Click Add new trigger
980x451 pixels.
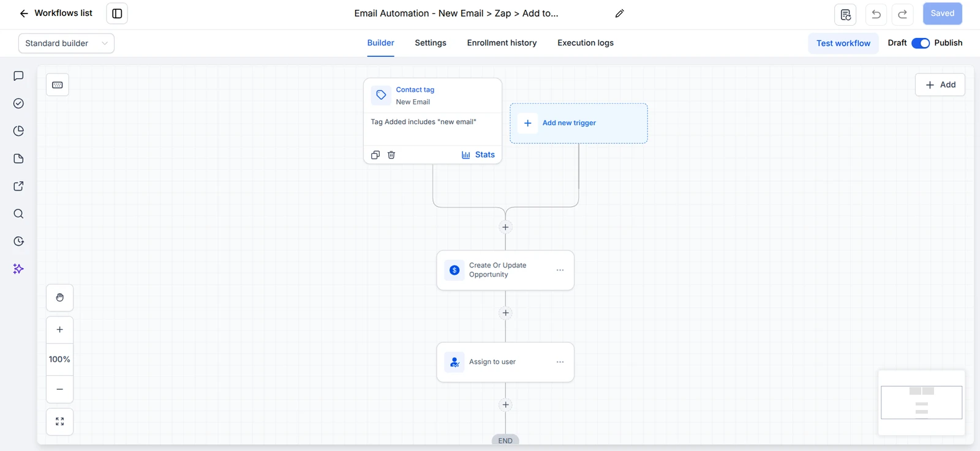[x=579, y=123]
